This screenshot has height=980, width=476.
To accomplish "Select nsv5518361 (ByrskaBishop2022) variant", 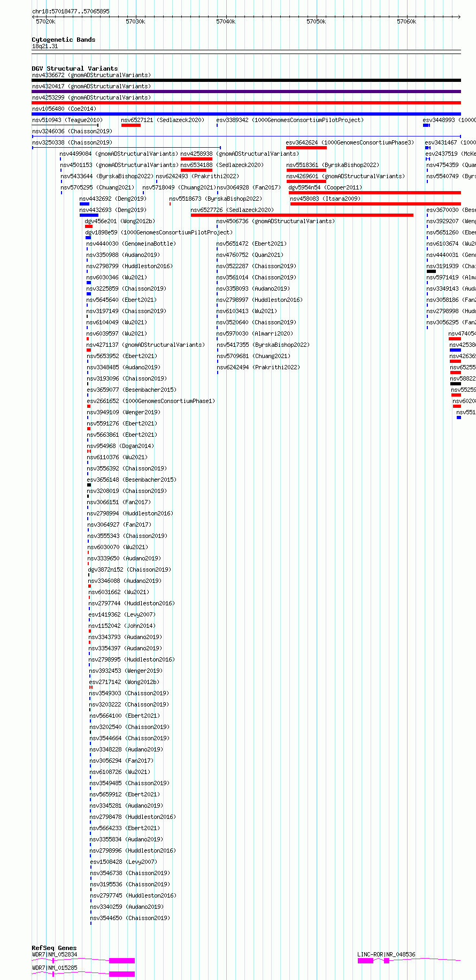I will pyautogui.click(x=333, y=165).
